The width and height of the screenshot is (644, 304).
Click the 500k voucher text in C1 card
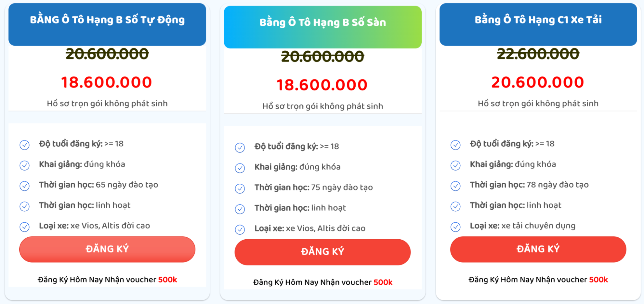click(x=598, y=280)
